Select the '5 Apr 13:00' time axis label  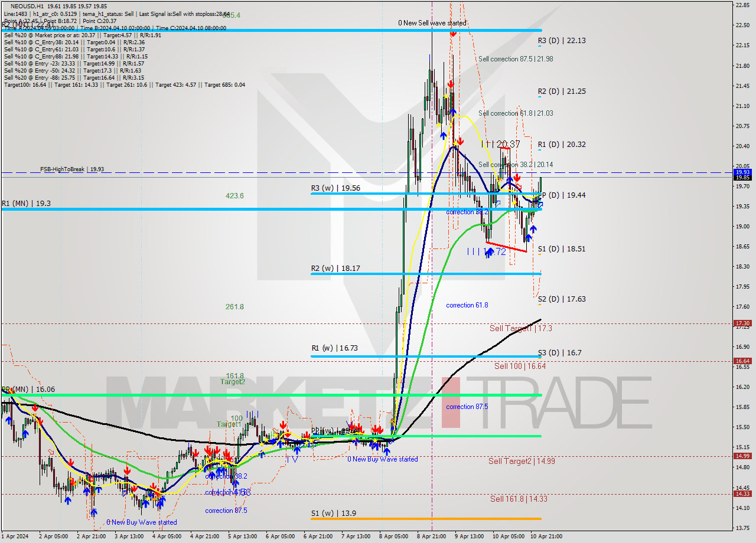242,536
